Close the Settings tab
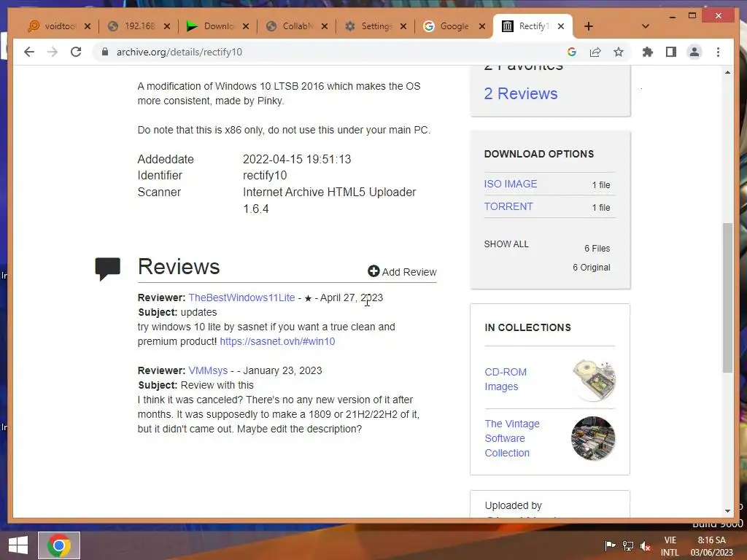This screenshot has height=560, width=747. point(403,26)
